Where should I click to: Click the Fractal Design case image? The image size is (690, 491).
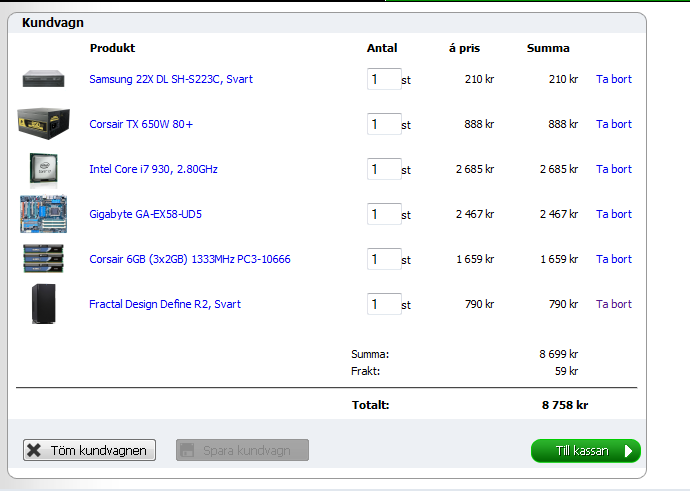43,304
